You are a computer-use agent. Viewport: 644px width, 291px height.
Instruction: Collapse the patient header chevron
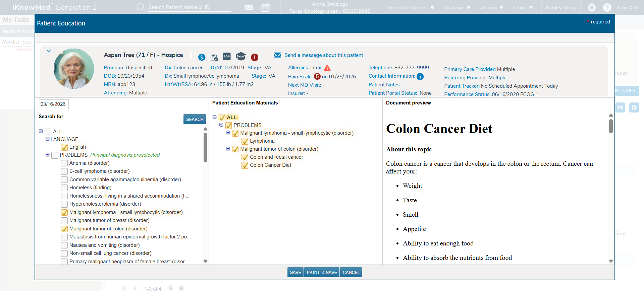point(49,51)
